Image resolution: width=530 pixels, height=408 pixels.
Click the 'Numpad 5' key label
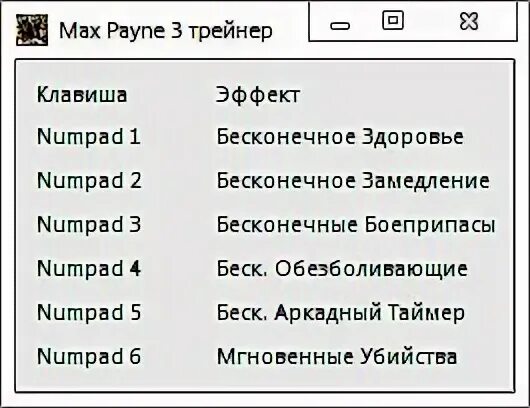pyautogui.click(x=89, y=312)
